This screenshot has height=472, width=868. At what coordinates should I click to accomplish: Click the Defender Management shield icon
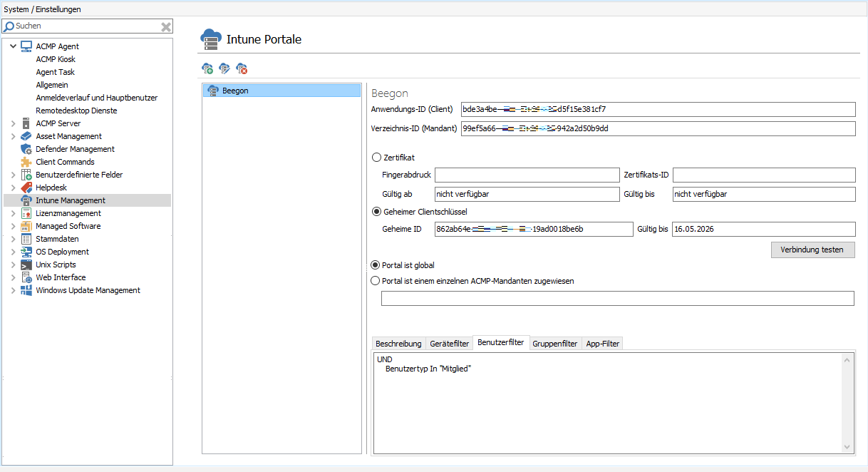pos(26,149)
